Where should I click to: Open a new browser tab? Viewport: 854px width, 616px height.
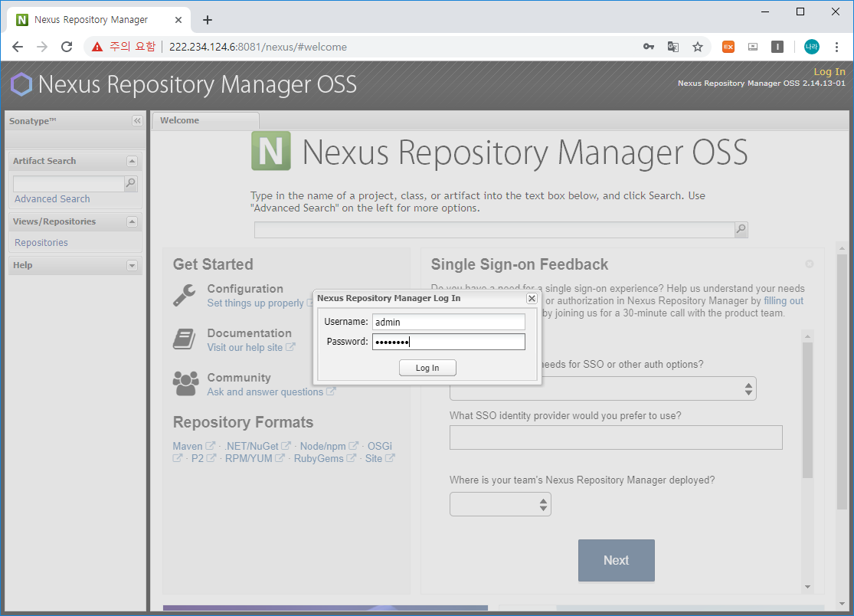[208, 20]
